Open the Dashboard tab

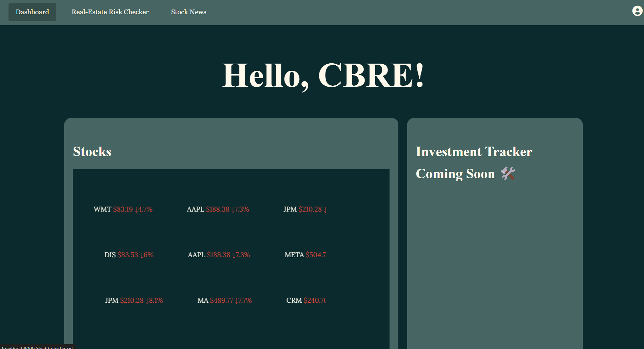tap(32, 12)
